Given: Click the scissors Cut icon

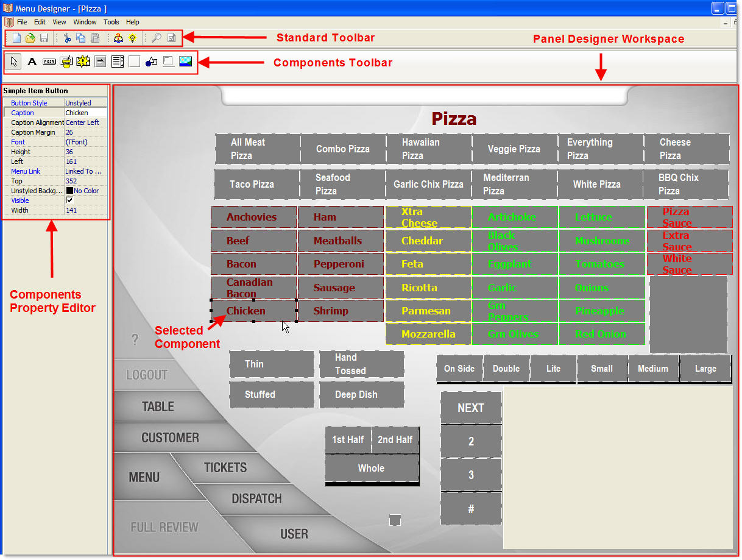Looking at the screenshot, I should click(67, 38).
